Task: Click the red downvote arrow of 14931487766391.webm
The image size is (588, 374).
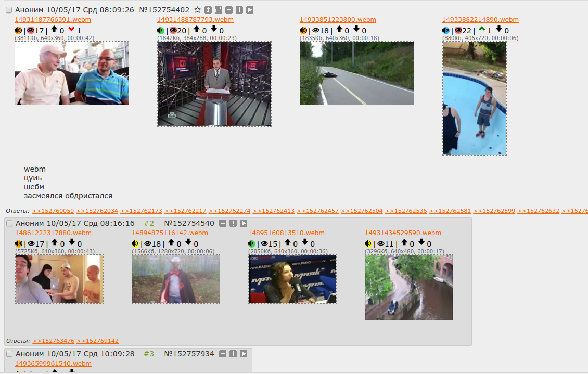Action: point(71,29)
